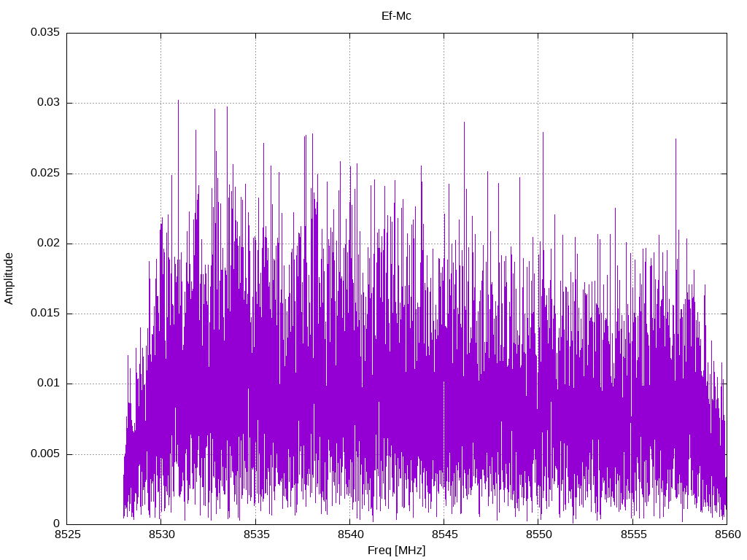The image size is (747, 560).
Task: Click the x-axis tick label 8555
Action: [x=633, y=534]
